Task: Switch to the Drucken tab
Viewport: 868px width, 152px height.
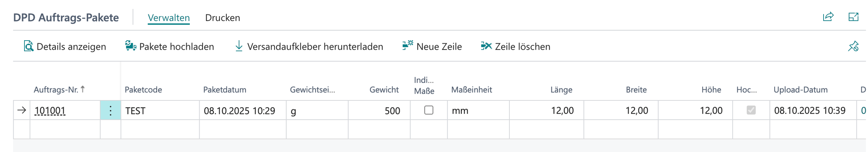Action: coord(223,18)
